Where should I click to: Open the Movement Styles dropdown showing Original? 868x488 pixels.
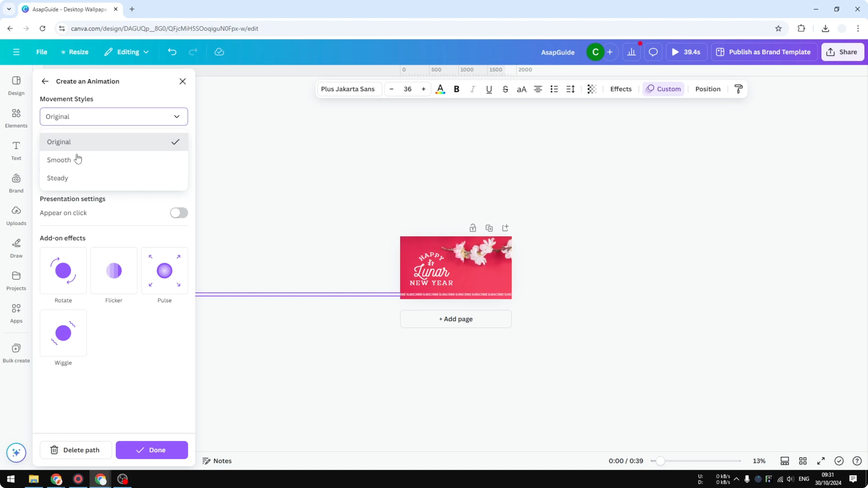(x=114, y=116)
